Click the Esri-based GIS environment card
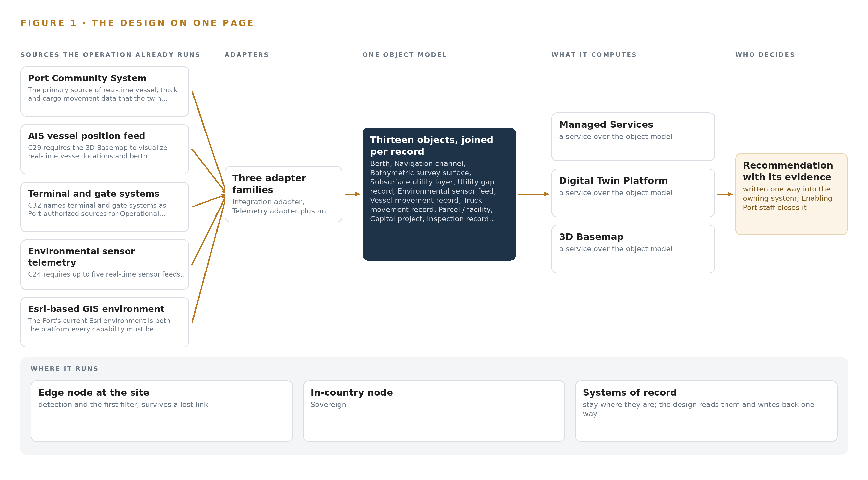 (105, 322)
